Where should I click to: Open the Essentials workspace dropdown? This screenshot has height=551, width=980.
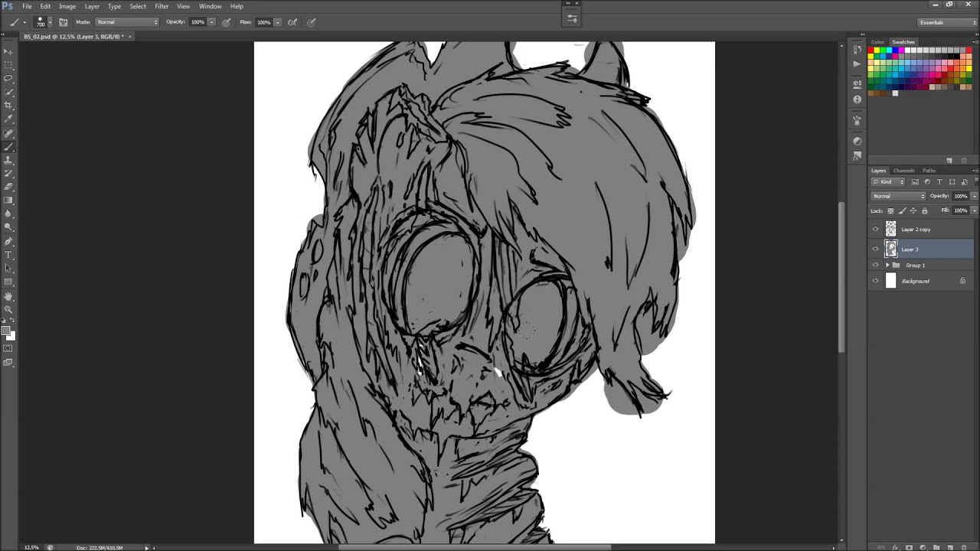tap(947, 22)
